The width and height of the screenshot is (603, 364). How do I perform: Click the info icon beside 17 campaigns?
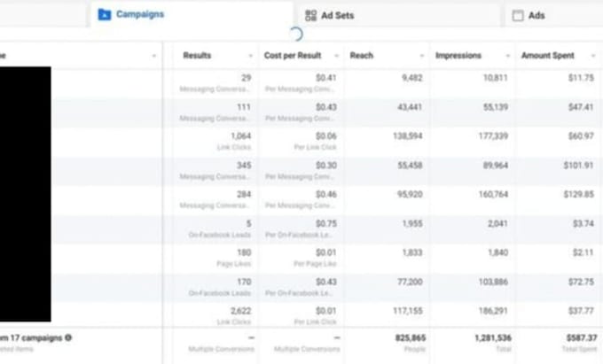coord(68,337)
